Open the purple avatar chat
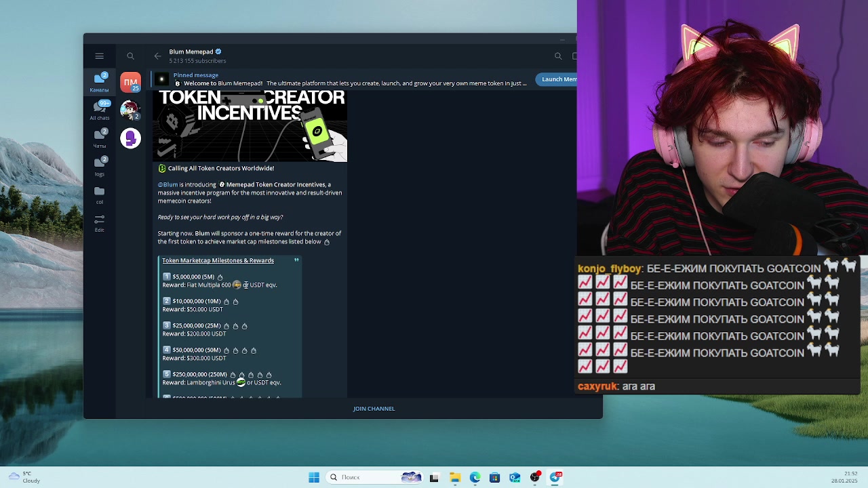868x488 pixels. coord(130,138)
